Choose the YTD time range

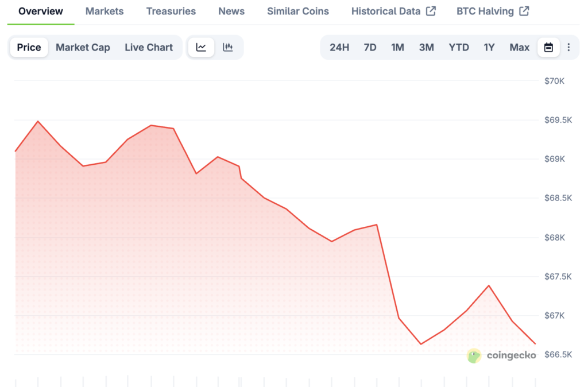coord(459,48)
